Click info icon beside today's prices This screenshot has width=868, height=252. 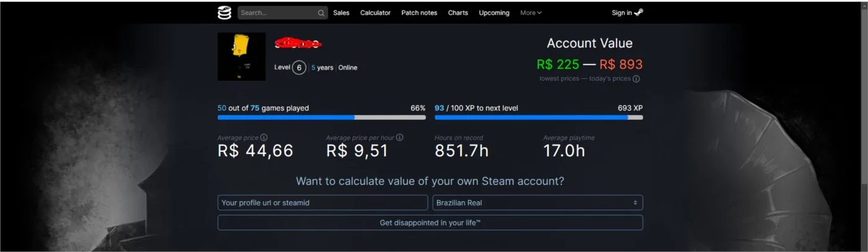pyautogui.click(x=636, y=79)
